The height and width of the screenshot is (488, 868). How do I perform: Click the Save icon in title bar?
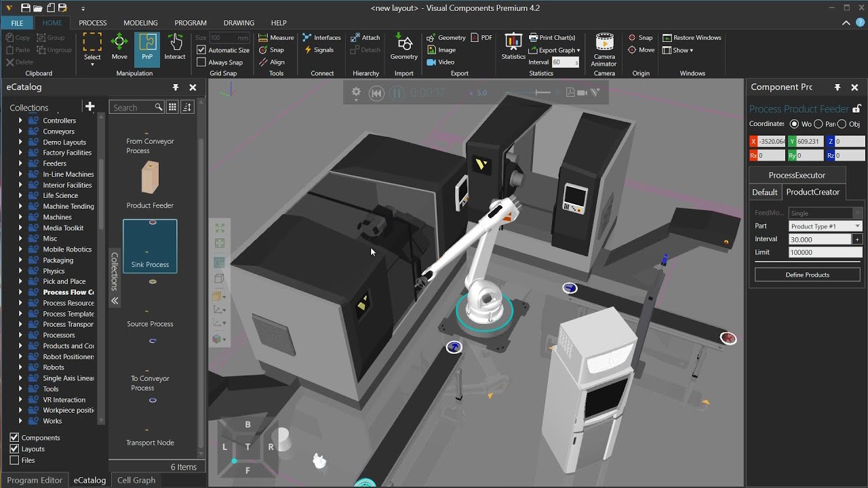coord(26,8)
